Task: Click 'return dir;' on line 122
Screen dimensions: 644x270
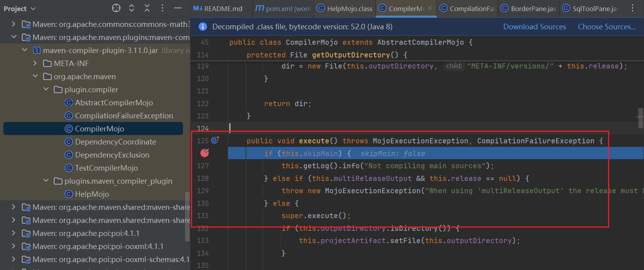Action: [288, 104]
